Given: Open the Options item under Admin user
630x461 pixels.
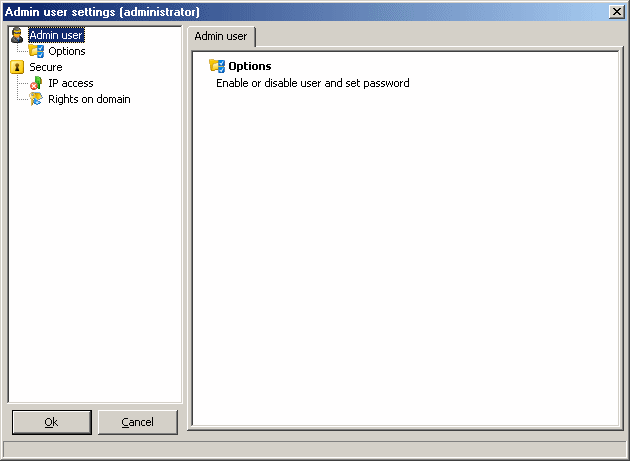Looking at the screenshot, I should coord(67,51).
